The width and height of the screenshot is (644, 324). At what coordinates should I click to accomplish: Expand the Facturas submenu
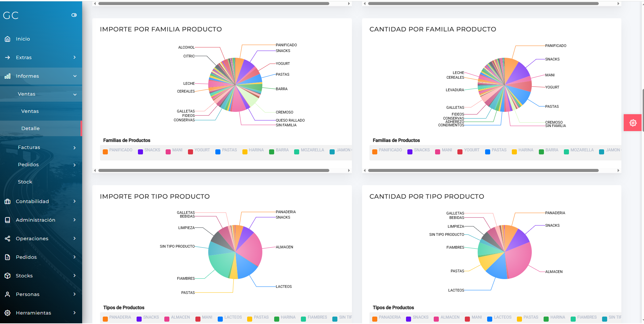29,147
